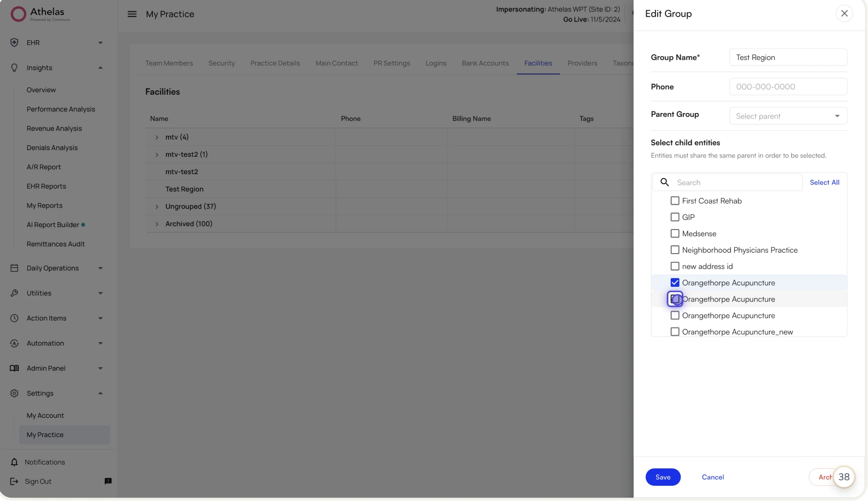Expand the mtv (4) facility group
The image size is (868, 502).
pos(157,137)
